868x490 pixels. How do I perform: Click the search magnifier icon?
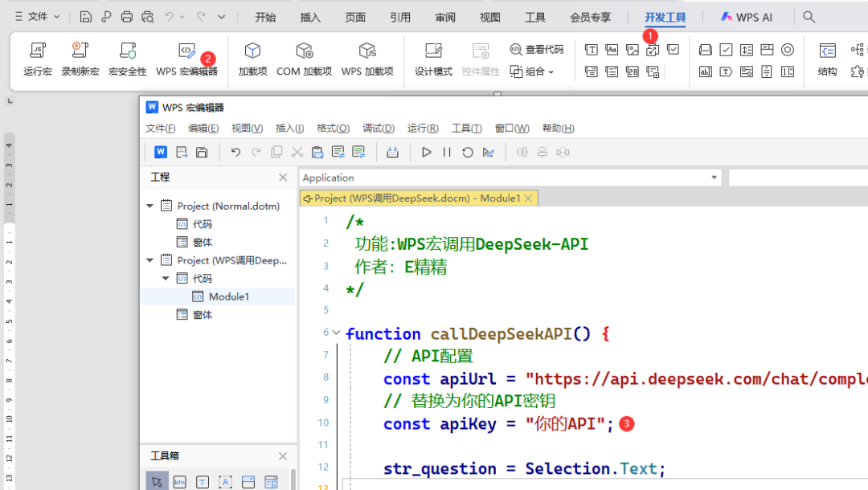tap(809, 17)
